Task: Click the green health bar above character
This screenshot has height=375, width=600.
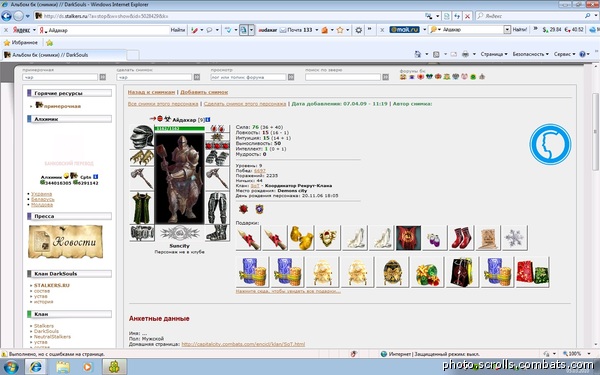Action: point(179,129)
